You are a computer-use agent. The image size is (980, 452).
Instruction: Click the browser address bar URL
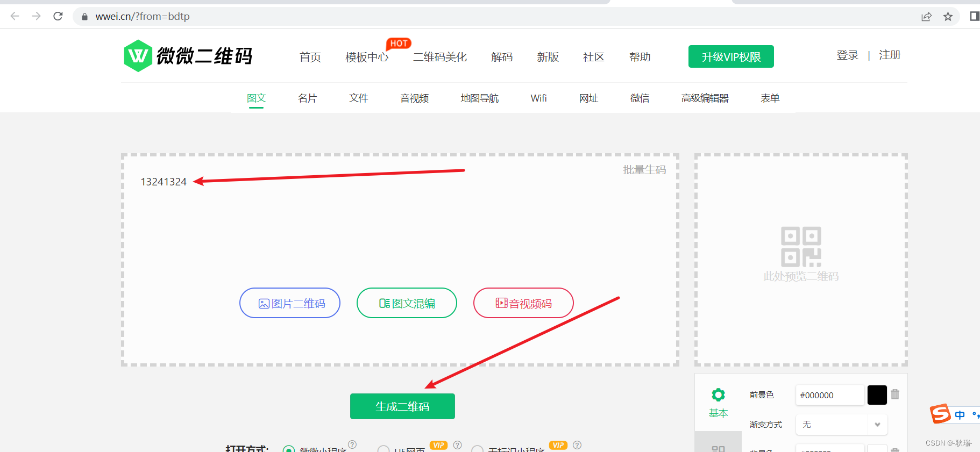[143, 17]
